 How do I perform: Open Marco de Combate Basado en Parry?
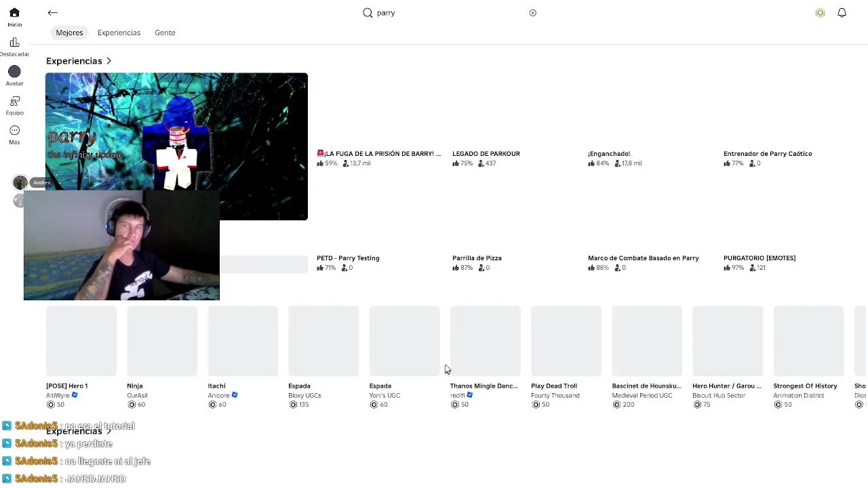coord(644,258)
